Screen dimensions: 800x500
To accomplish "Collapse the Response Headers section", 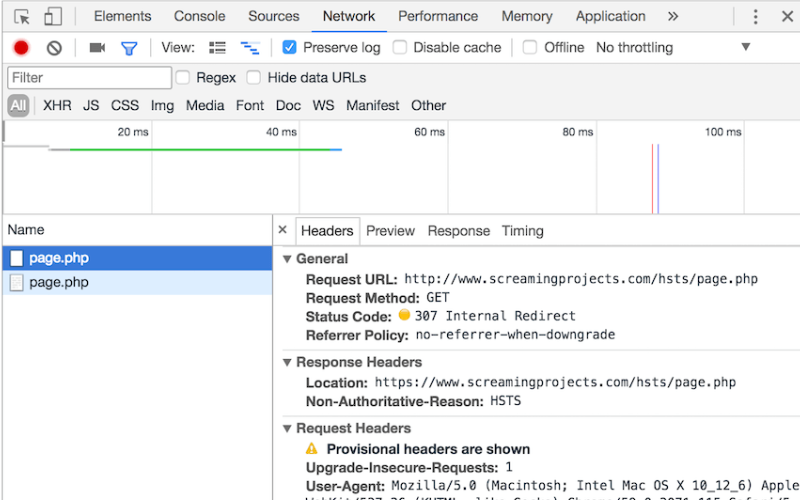I will point(287,363).
